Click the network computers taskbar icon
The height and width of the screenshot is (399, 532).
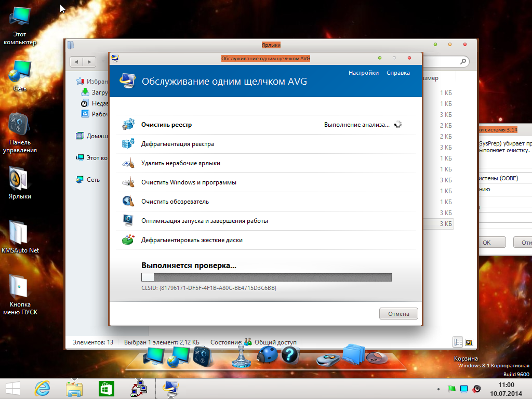click(x=139, y=389)
